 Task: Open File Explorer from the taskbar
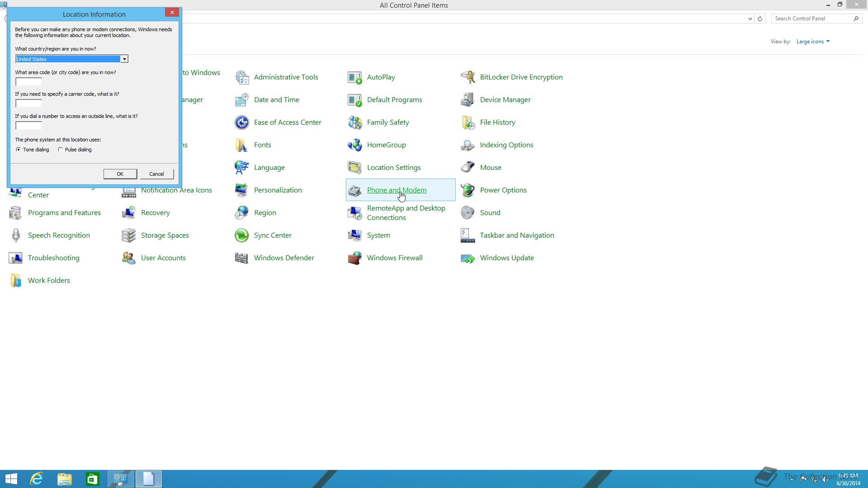pos(65,479)
